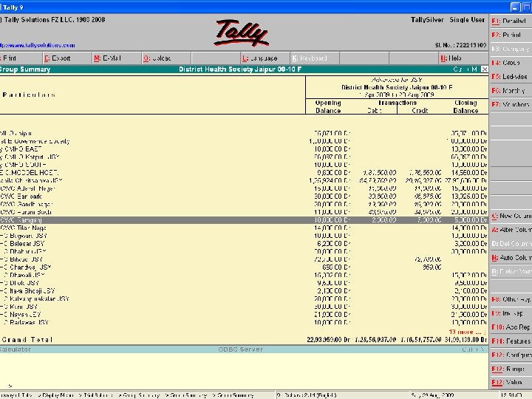Click the Opening Balance column header
The width and height of the screenshot is (532, 399).
coord(328,106)
